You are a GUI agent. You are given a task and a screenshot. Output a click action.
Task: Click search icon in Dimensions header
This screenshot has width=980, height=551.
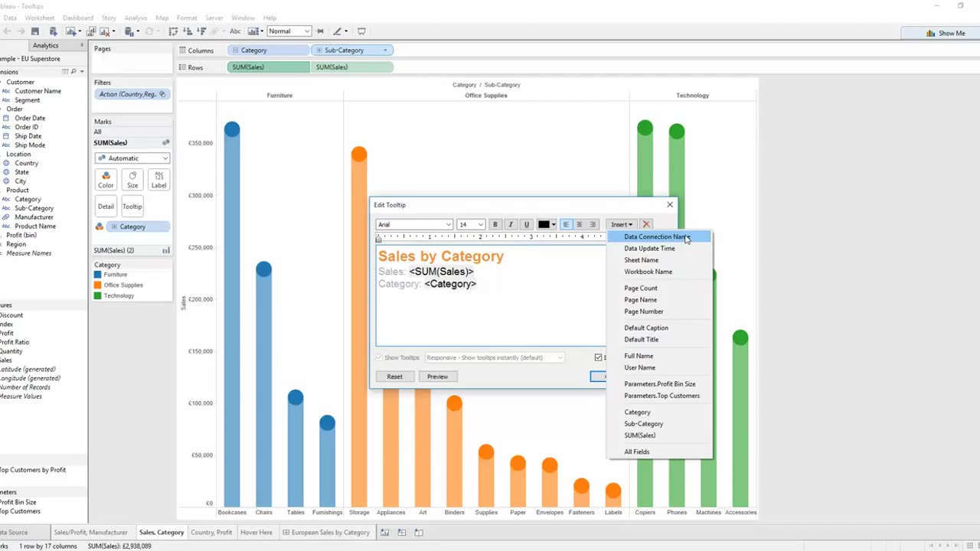(x=73, y=71)
